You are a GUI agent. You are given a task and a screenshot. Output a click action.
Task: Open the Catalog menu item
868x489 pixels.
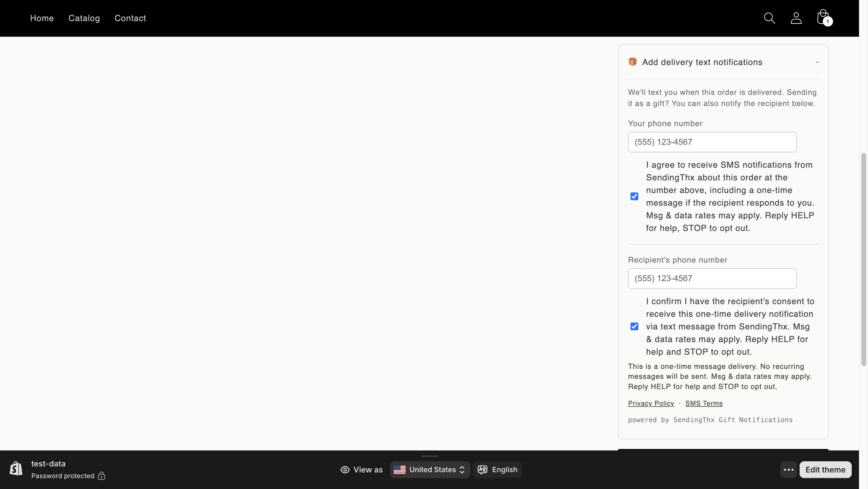pyautogui.click(x=84, y=18)
